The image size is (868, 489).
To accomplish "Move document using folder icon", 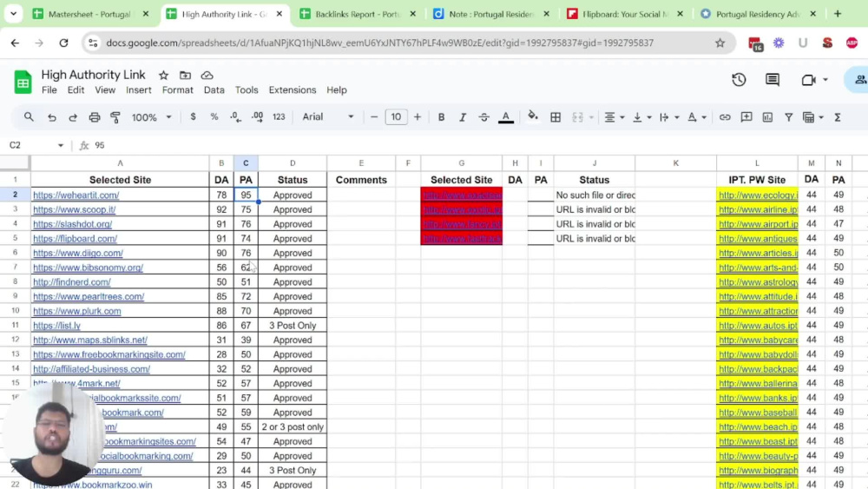I will 185,76.
